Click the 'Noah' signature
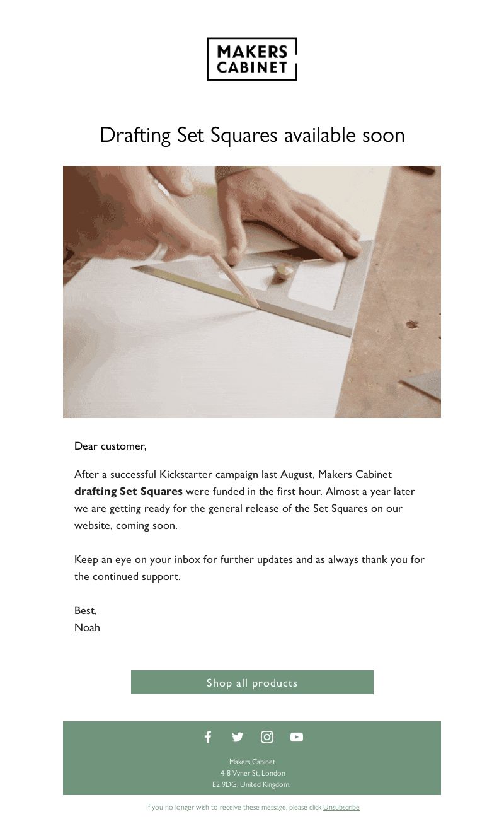This screenshot has height=831, width=504. (87, 627)
